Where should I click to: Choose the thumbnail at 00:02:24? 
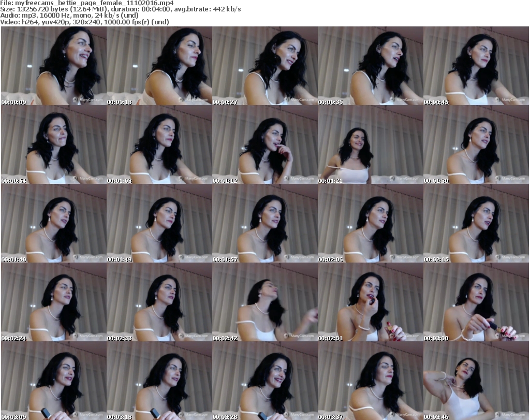[54, 302]
